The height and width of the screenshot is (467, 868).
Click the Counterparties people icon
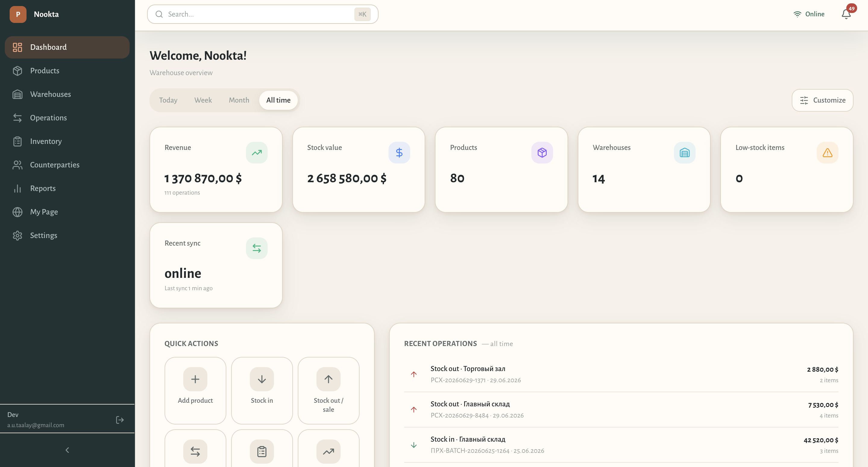[x=17, y=165]
